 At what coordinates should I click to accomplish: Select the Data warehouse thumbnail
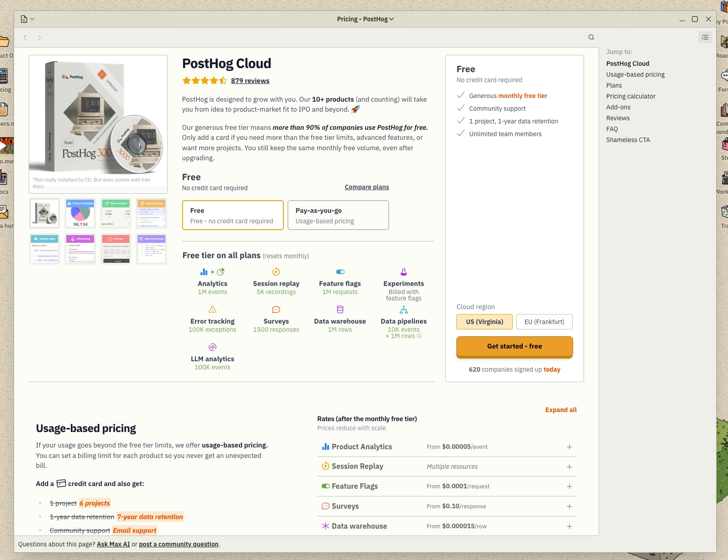click(x=152, y=249)
